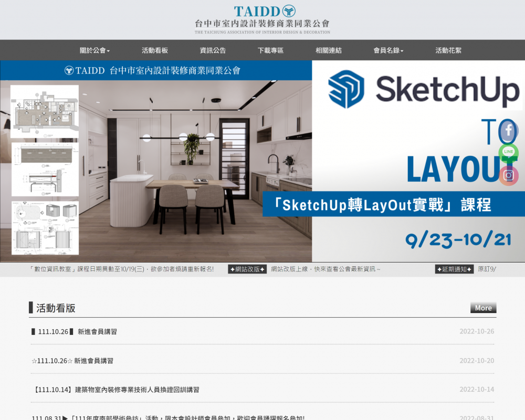
Task: Open the 活動看板 menu item
Action: (155, 50)
